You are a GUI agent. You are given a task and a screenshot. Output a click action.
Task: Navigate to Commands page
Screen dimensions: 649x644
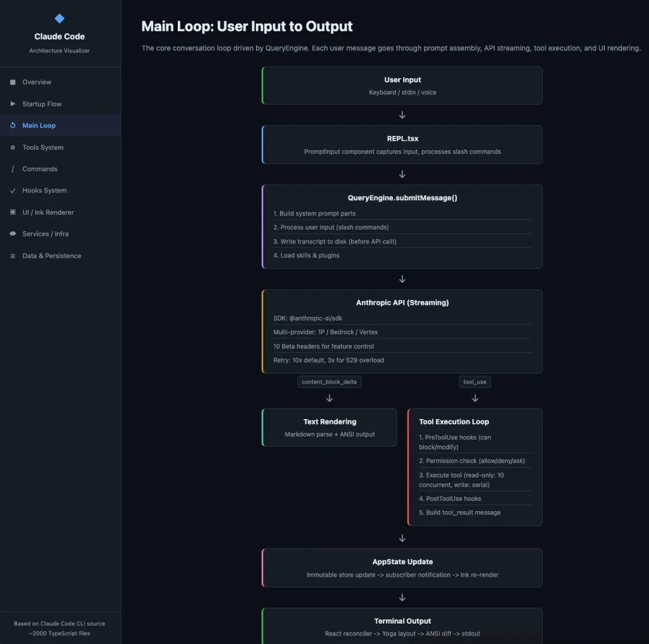coord(61,168)
